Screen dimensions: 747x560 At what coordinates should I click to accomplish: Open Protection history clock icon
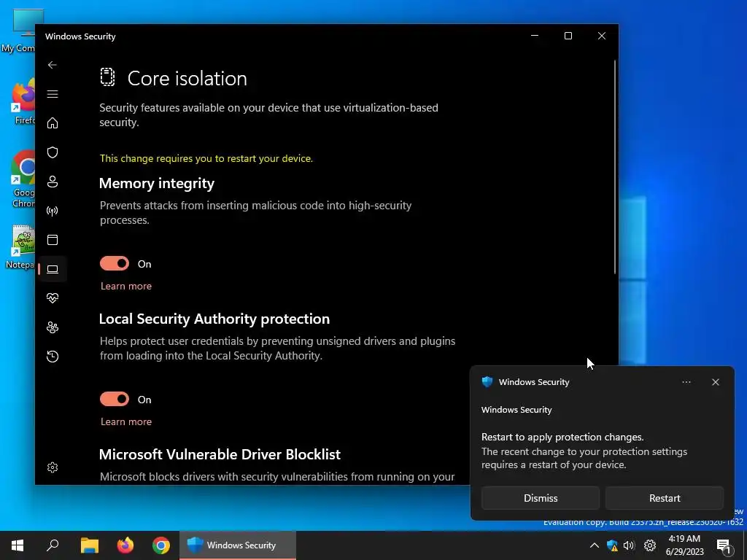pos(53,356)
